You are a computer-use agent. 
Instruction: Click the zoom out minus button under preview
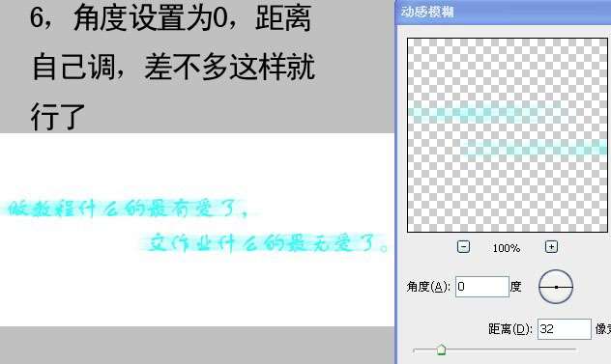(463, 247)
